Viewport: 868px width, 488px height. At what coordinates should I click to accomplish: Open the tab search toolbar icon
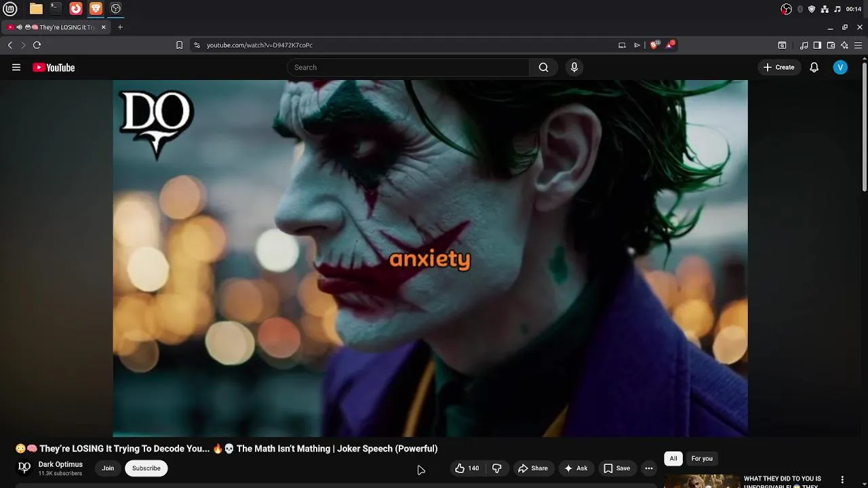click(782, 45)
